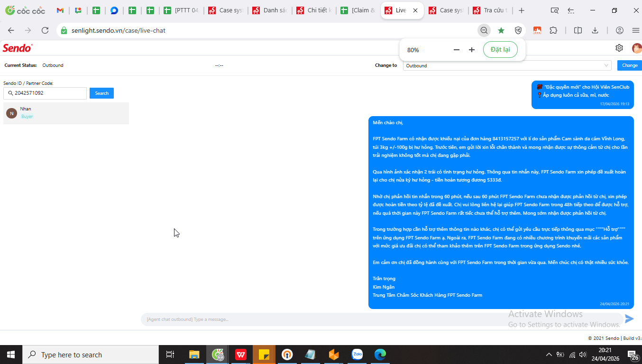Send the message with the arrow icon
This screenshot has width=642, height=364.
[x=629, y=319]
